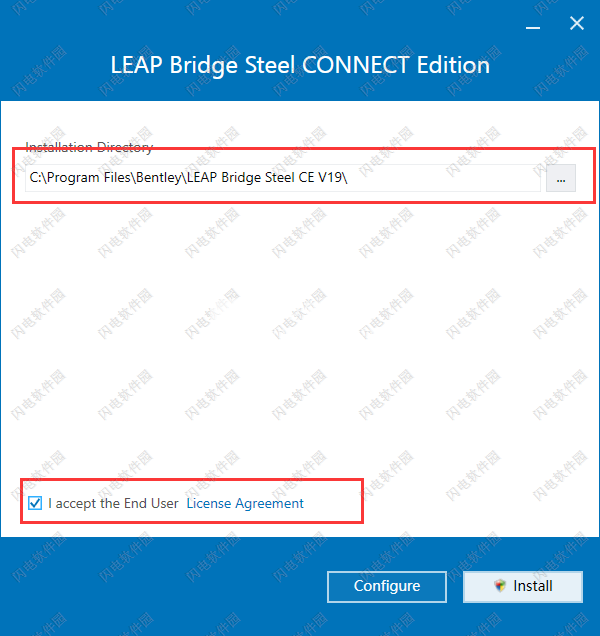Screen dimensions: 600x636
Task: Place cursor after "V19\" in the directory path
Action: pyautogui.click(x=348, y=178)
